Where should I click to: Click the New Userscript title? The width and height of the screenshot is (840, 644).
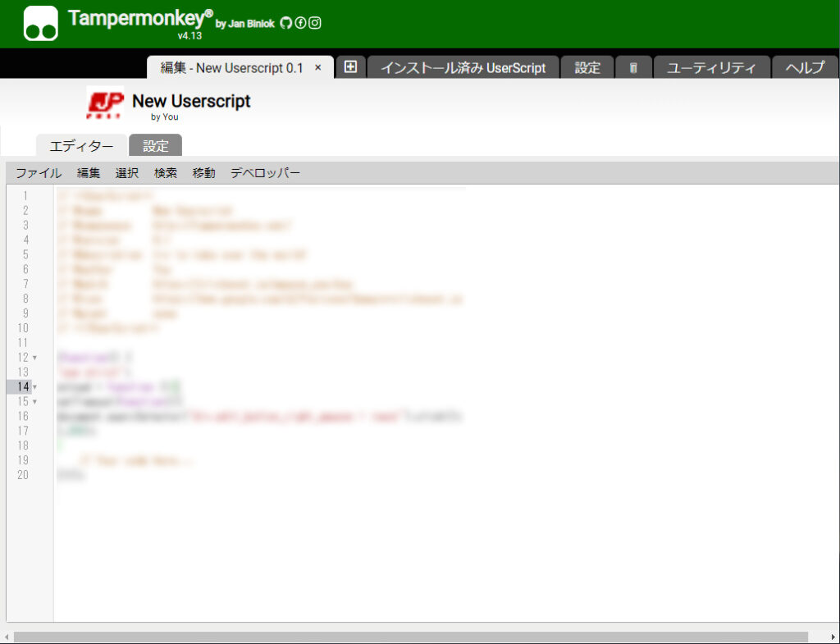[191, 101]
